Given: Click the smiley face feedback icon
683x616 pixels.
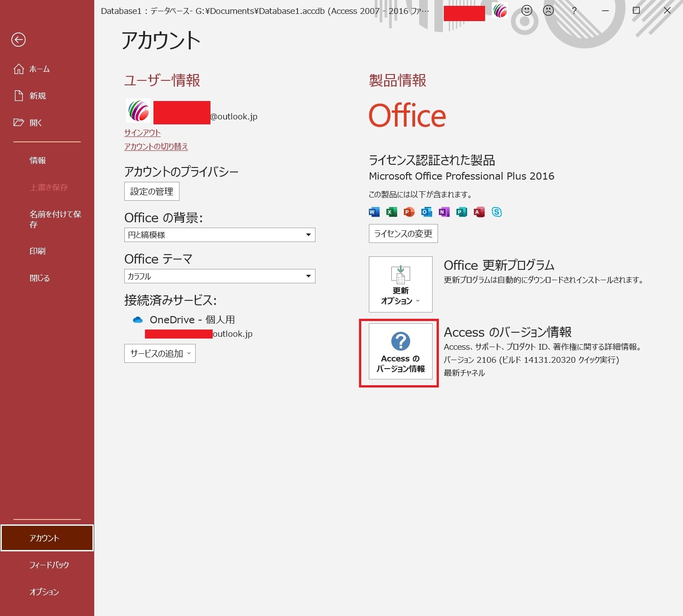Looking at the screenshot, I should [527, 10].
